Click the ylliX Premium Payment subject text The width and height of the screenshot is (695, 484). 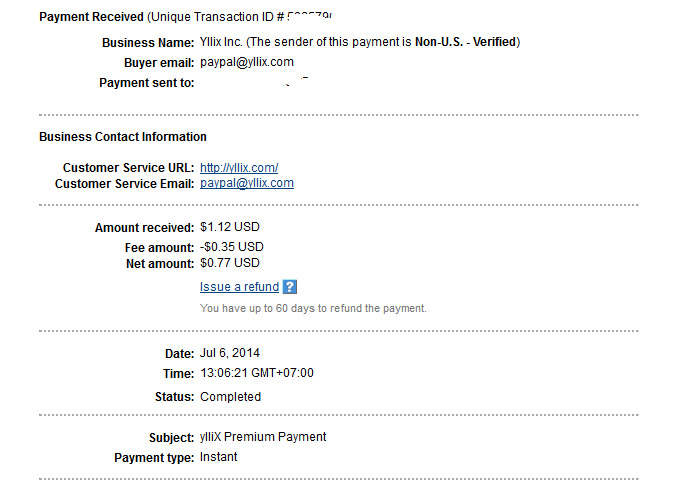263,437
